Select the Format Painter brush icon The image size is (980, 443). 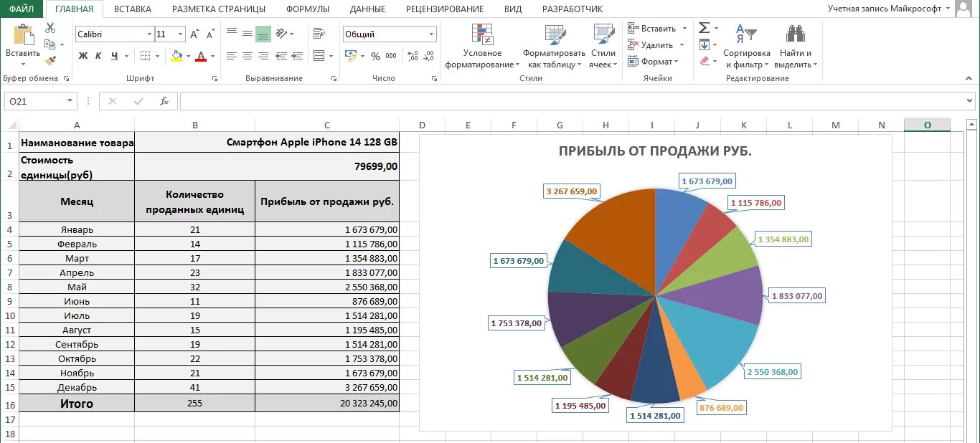coord(50,61)
